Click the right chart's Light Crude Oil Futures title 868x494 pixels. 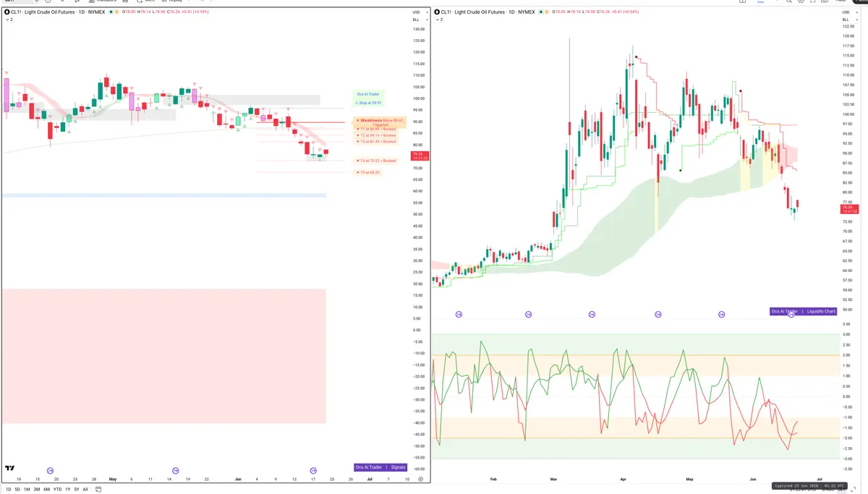488,12
